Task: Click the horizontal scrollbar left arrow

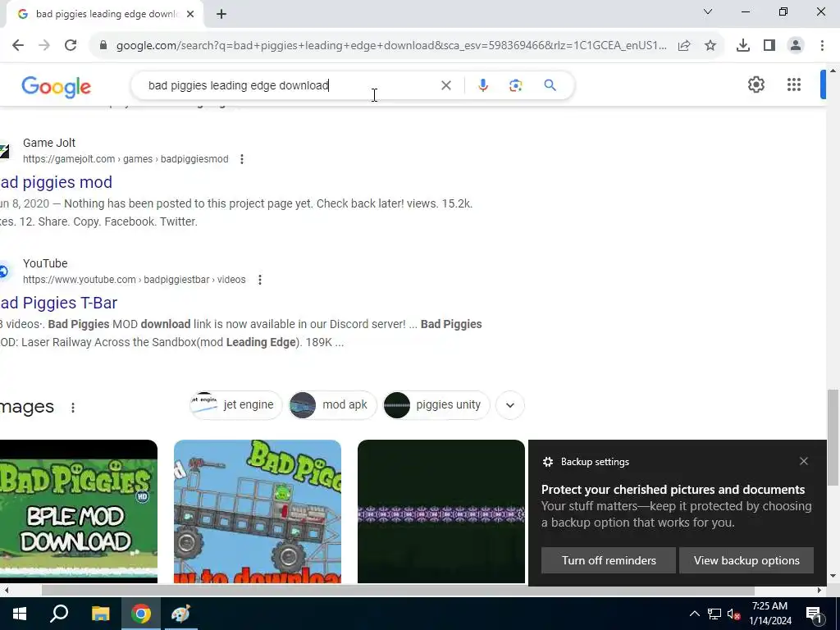Action: (7, 591)
